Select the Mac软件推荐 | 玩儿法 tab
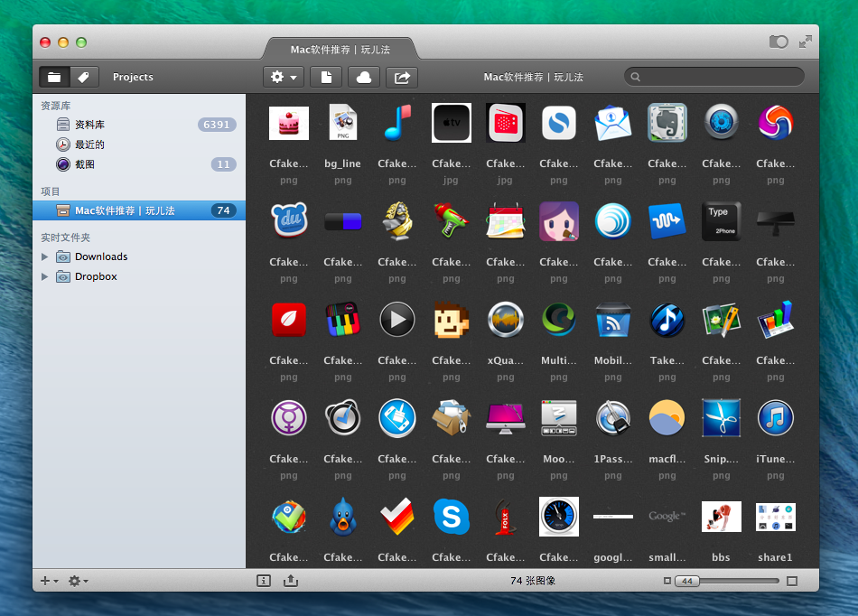This screenshot has height=616, width=858. click(x=340, y=50)
